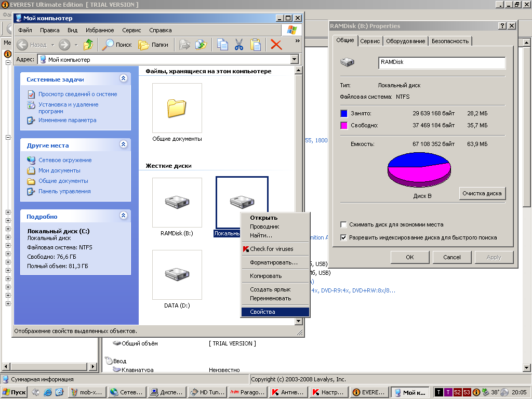This screenshot has width=532, height=399.
Task: Switch to the Безопасность tab
Action: [450, 41]
